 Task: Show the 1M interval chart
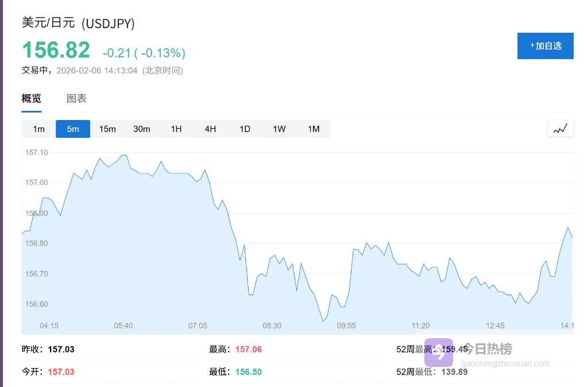click(x=314, y=129)
